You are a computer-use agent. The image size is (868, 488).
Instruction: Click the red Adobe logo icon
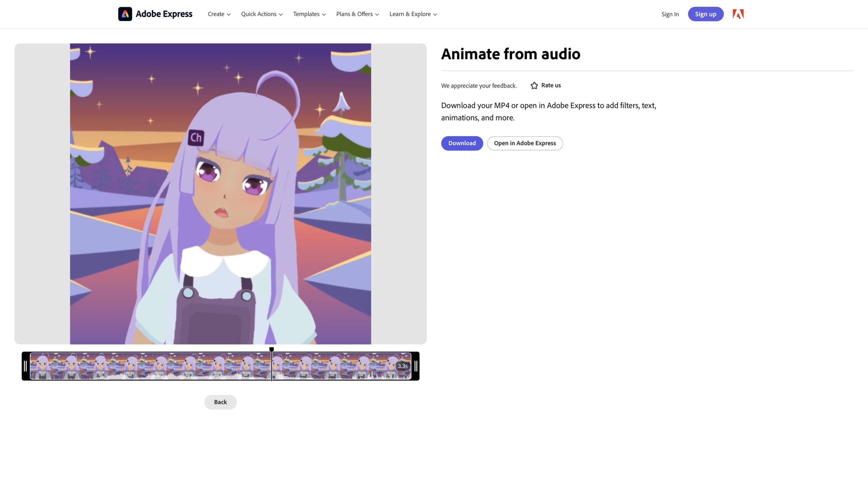pos(738,14)
